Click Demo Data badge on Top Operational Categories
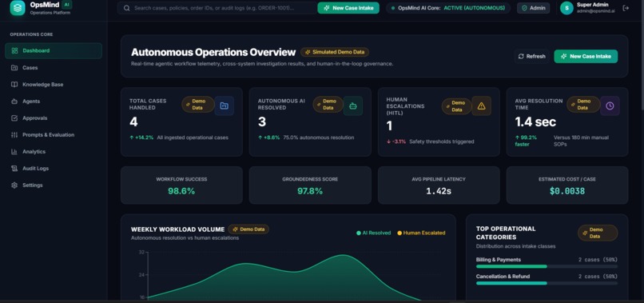Viewport: 644px width, 303px height. [598, 233]
